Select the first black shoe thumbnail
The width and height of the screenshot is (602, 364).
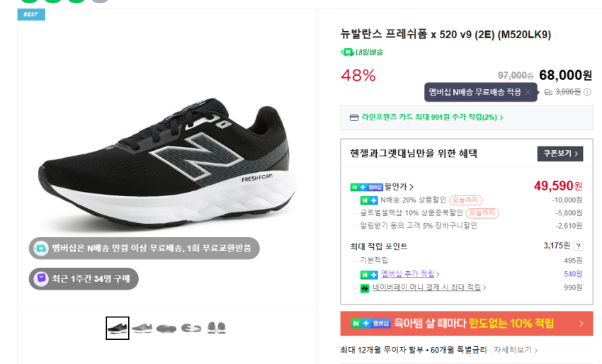tap(118, 328)
